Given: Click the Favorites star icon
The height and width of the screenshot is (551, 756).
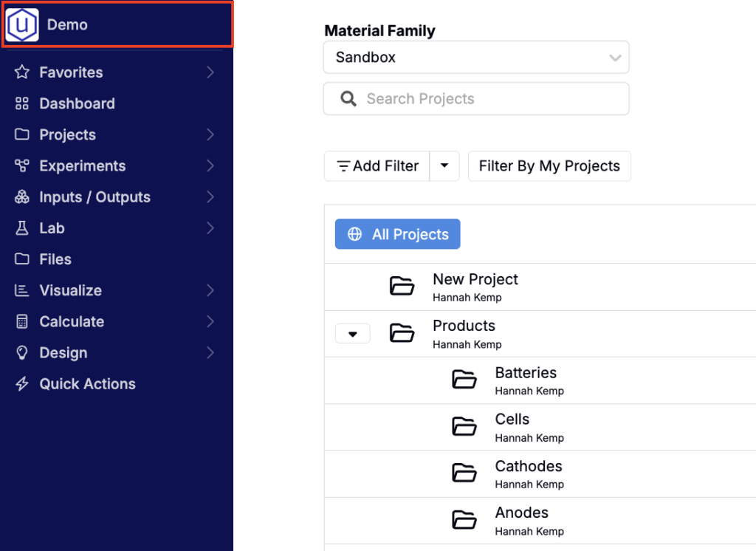Looking at the screenshot, I should point(22,72).
